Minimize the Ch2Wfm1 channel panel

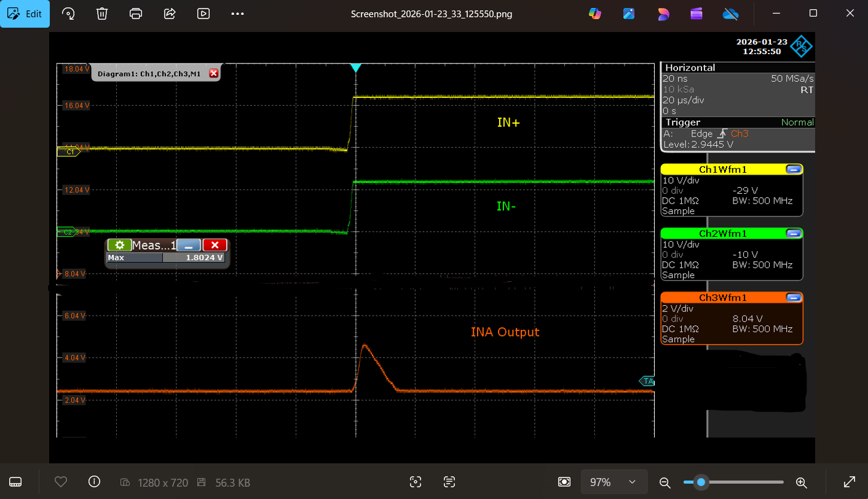click(794, 233)
